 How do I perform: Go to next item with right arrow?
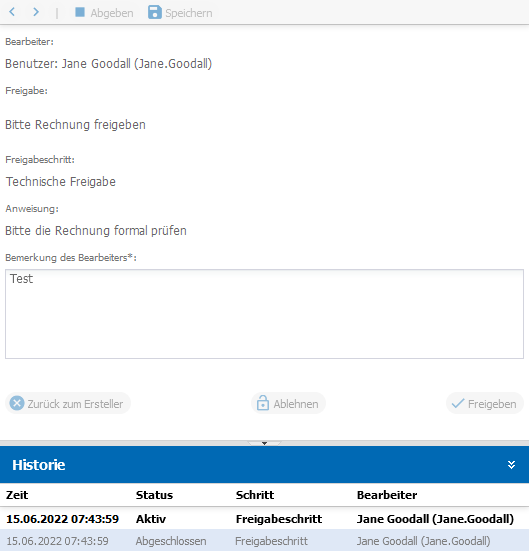[x=36, y=12]
